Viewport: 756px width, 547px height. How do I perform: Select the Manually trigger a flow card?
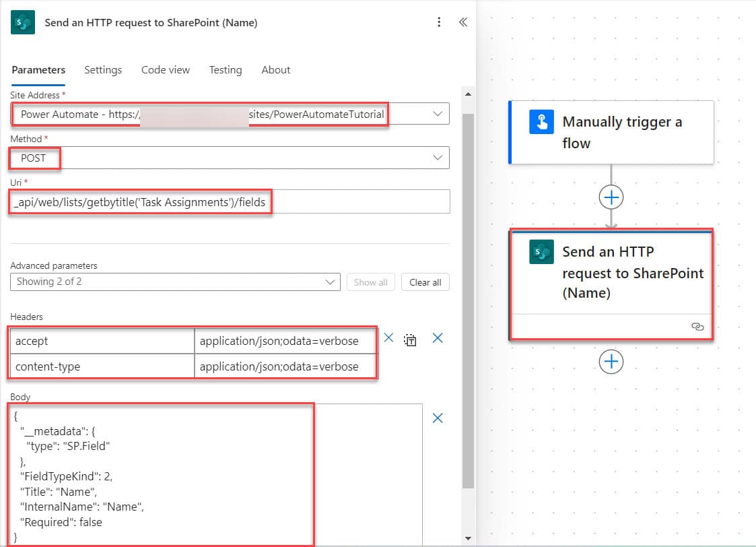(x=611, y=132)
